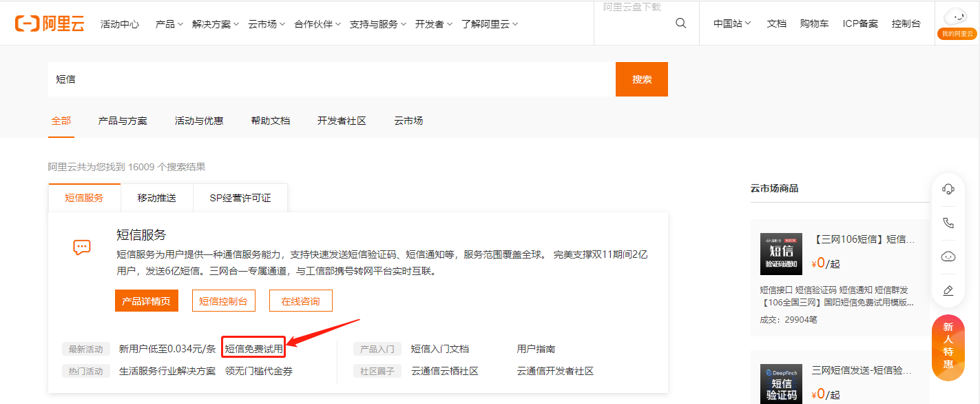
Task: Switch to the 短信服务 card tab
Action: click(85, 198)
